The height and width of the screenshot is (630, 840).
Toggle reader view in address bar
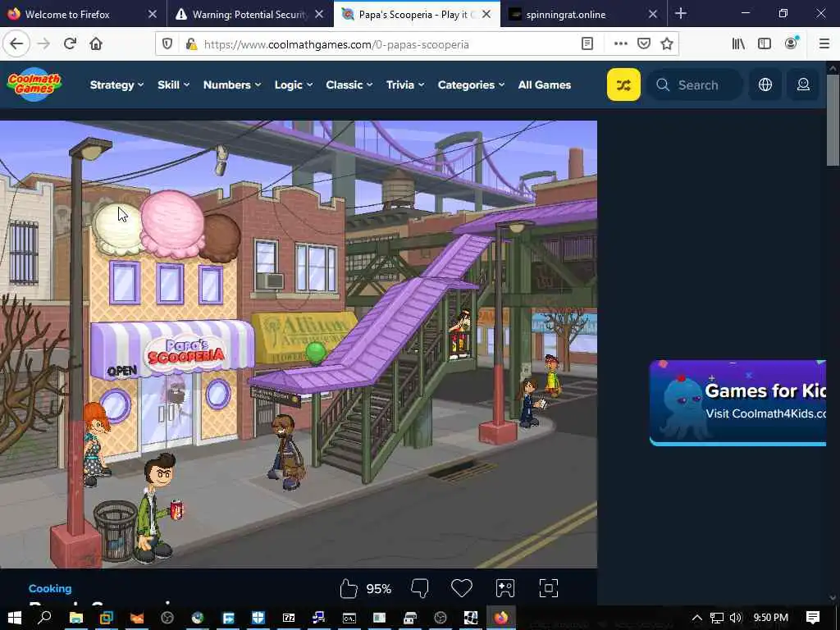click(587, 44)
